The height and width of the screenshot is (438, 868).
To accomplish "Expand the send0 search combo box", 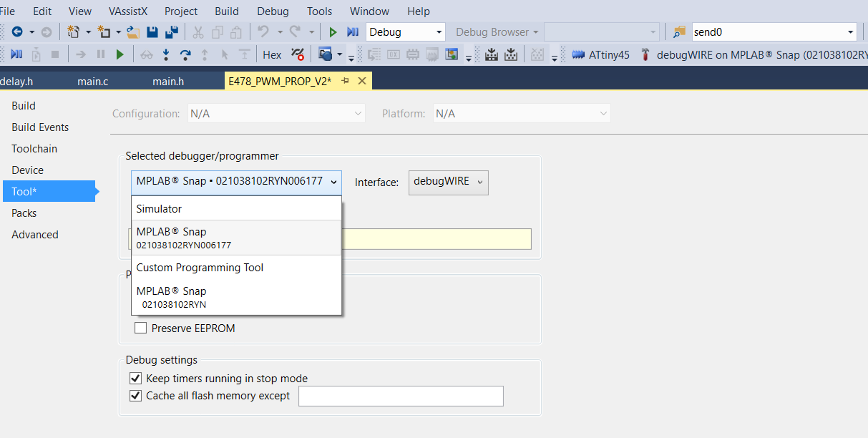I will [x=850, y=32].
